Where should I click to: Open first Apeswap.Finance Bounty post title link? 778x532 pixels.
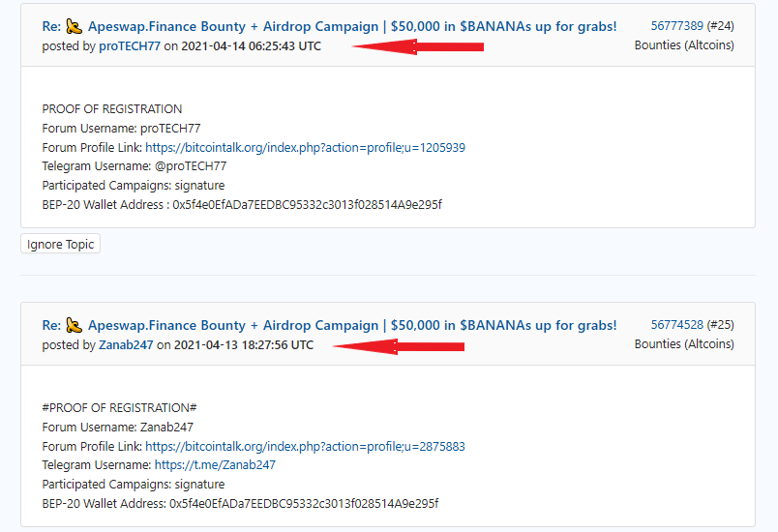pos(329,26)
